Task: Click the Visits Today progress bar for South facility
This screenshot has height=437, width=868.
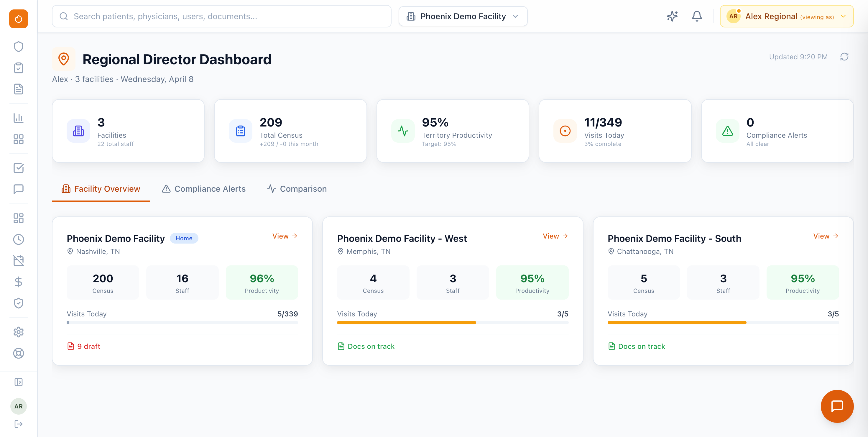Action: 723,323
